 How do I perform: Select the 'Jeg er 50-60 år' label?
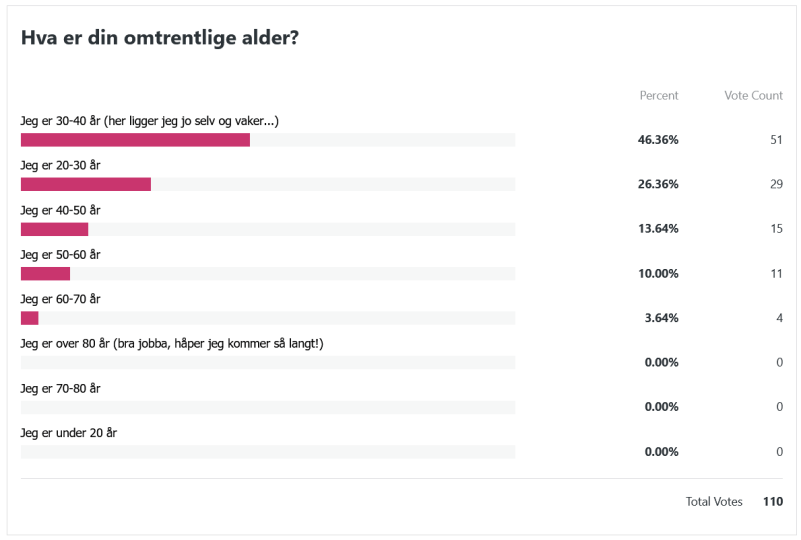pos(60,254)
